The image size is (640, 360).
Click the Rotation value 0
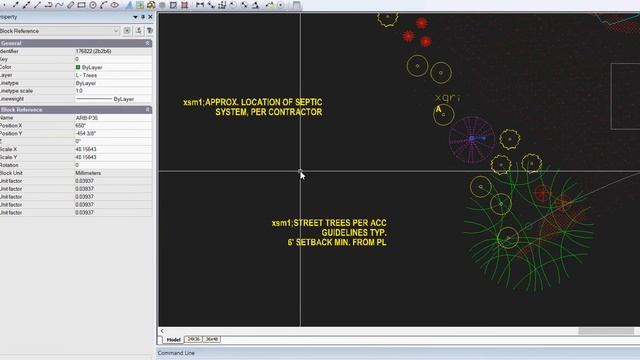pyautogui.click(x=113, y=165)
